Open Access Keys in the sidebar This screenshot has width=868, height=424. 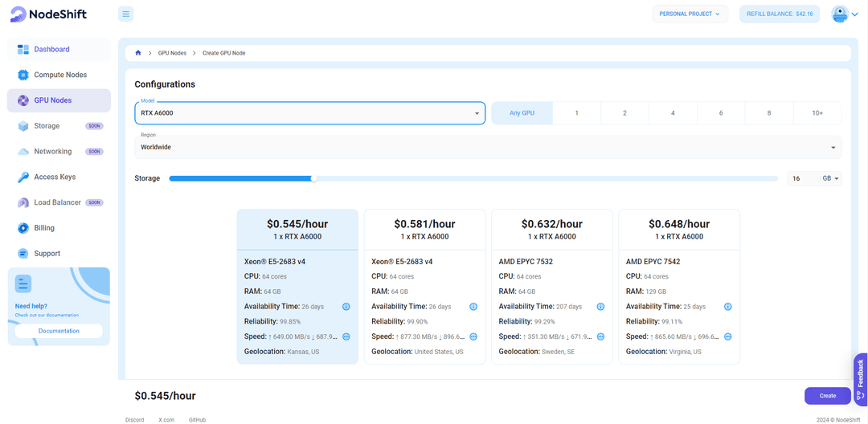(59, 177)
